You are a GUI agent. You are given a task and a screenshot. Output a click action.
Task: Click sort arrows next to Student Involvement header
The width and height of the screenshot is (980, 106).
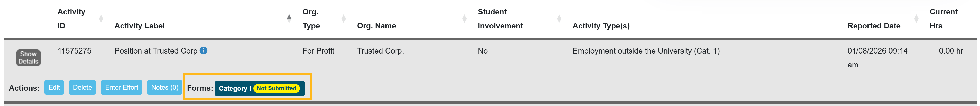click(559, 19)
